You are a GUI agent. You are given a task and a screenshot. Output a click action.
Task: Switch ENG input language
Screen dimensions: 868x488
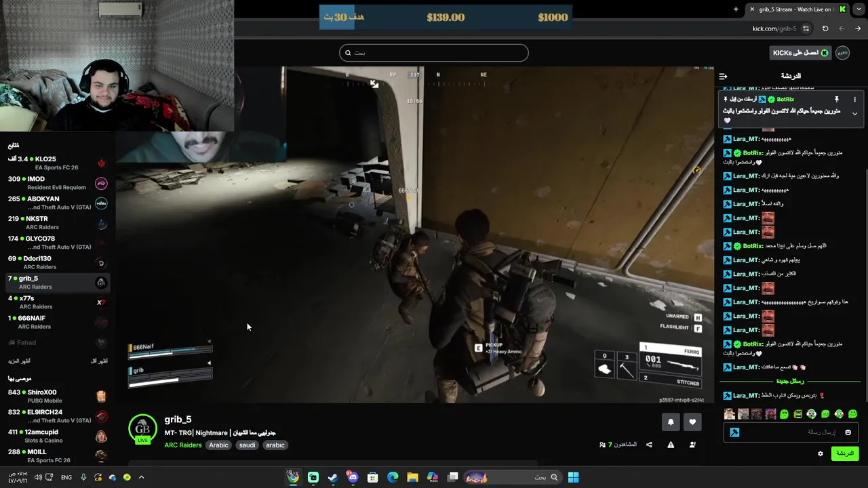[66, 477]
